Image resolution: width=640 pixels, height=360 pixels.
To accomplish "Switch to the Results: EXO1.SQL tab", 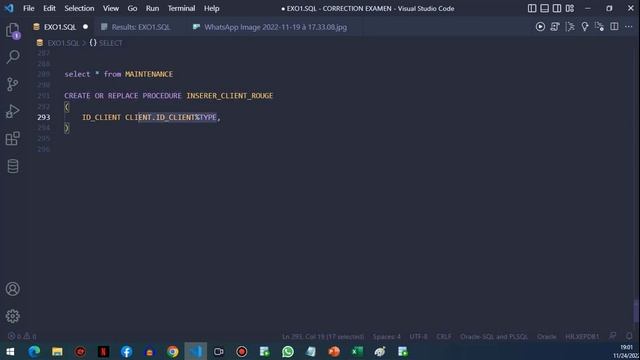I will coord(141,27).
